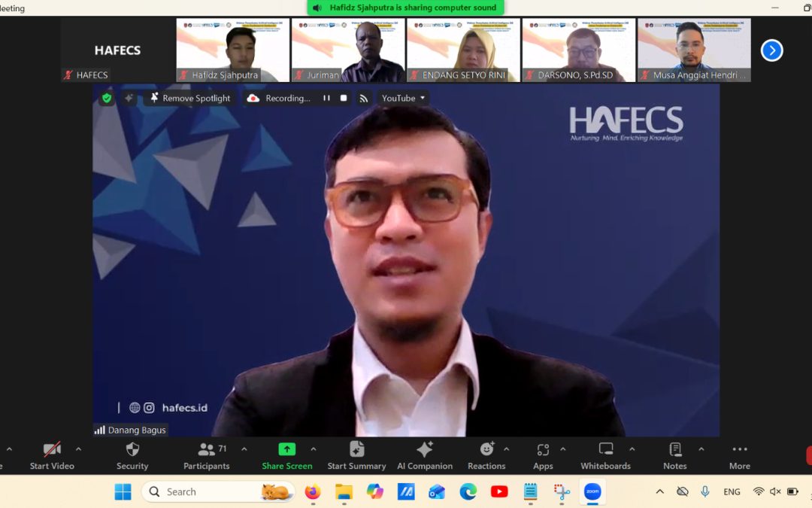Open the Reactions menu

486,456
